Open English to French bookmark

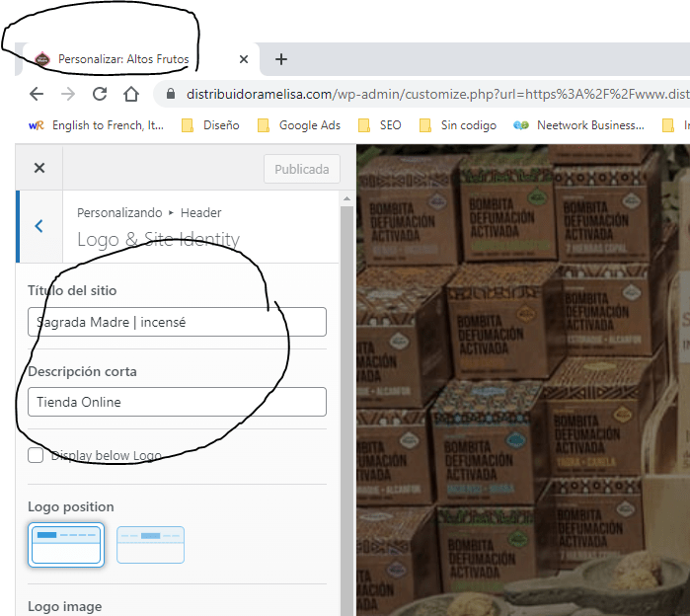coord(97,125)
